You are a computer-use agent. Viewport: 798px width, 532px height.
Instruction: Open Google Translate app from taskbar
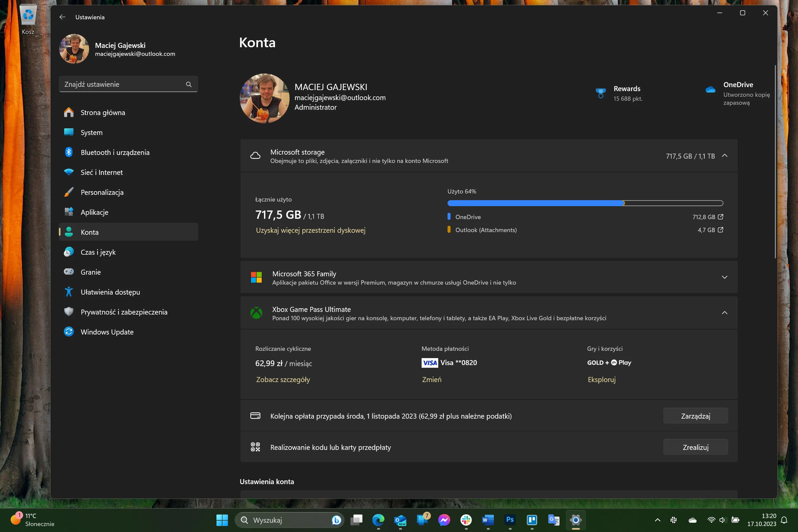tap(554, 520)
